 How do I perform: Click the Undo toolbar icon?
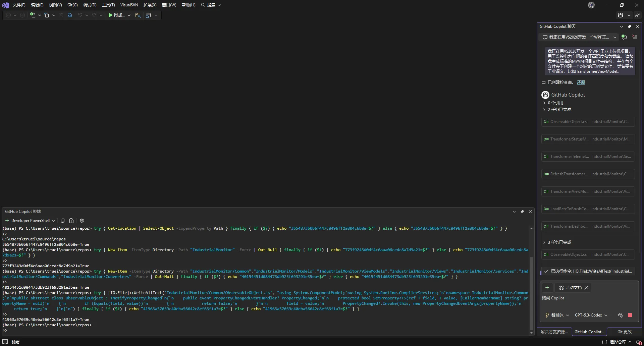80,15
